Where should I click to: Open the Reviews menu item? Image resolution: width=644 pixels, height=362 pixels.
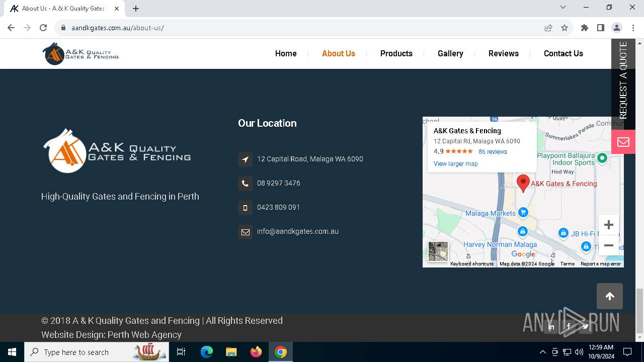coord(504,53)
